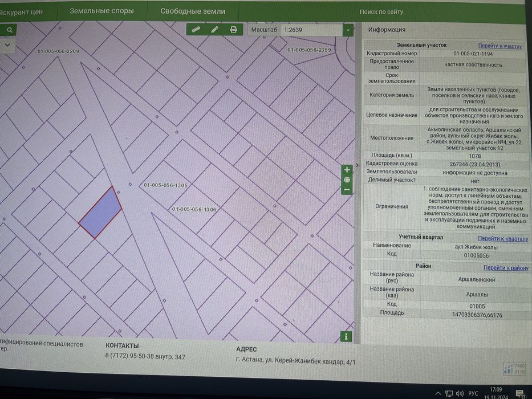Show hidden tray icons chevron
Screen dimensions: 532x399
[x=438, y=394]
